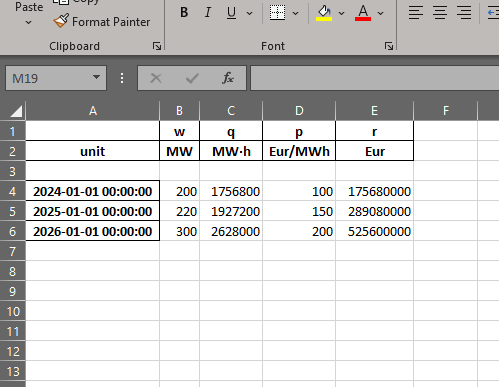Click the 'Eur' unit cell
The height and width of the screenshot is (387, 499).
(x=374, y=151)
